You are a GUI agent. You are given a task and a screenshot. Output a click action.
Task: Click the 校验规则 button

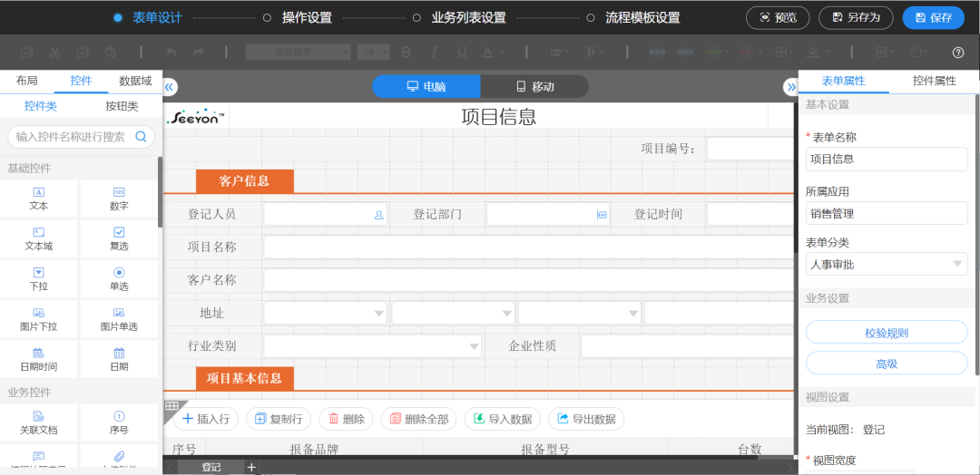pyautogui.click(x=887, y=333)
